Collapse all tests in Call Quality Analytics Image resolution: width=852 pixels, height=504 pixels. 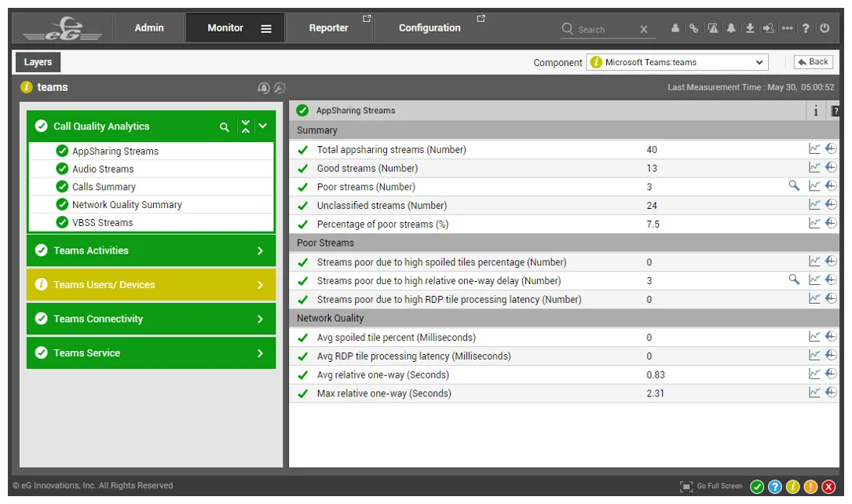[x=246, y=126]
